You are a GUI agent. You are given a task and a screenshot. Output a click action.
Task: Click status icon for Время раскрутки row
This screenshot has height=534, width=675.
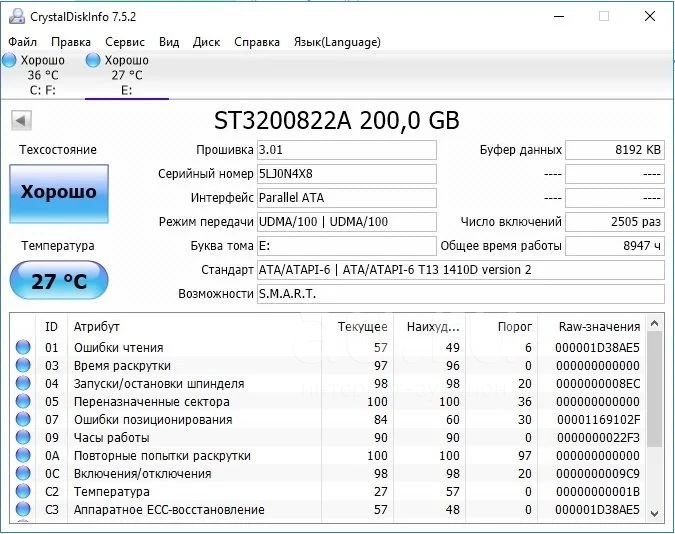click(x=23, y=365)
